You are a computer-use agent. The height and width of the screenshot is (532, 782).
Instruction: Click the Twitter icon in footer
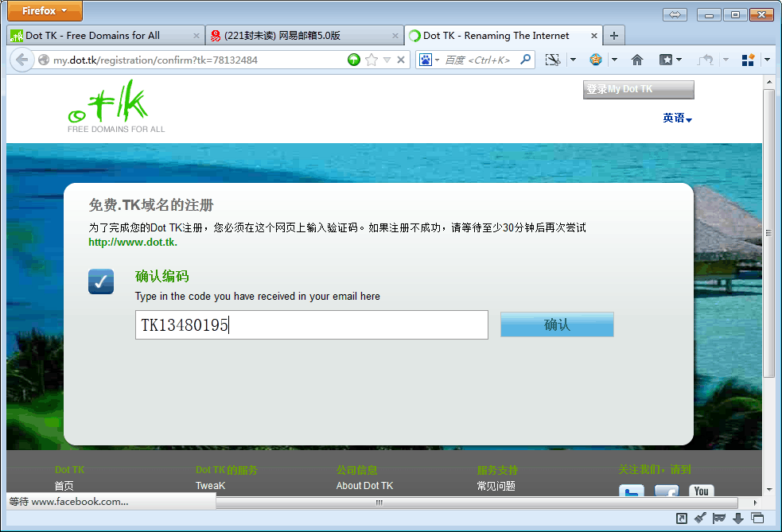(x=632, y=491)
